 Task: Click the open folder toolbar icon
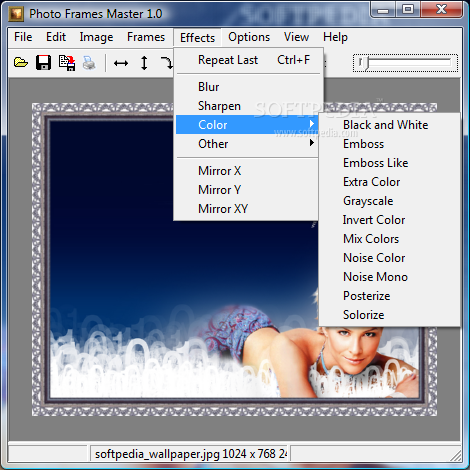pos(21,63)
